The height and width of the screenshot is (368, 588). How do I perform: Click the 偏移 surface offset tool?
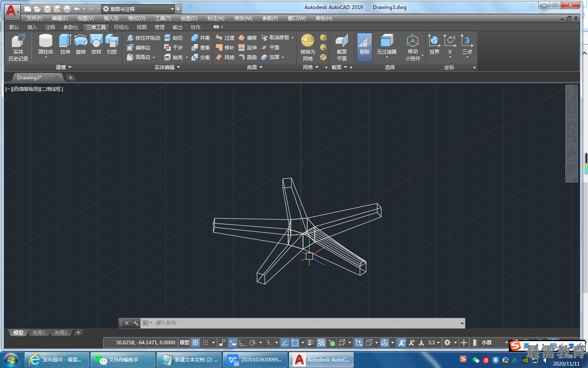click(x=248, y=38)
